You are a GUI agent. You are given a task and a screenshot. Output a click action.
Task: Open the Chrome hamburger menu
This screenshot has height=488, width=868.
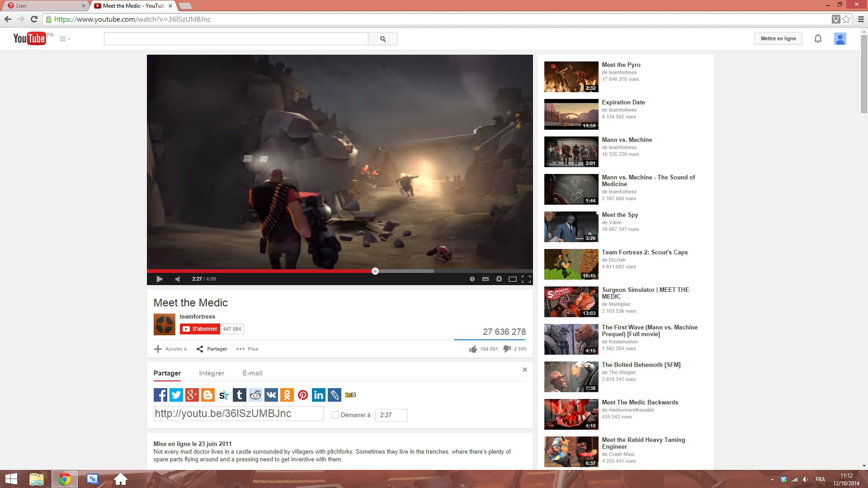(x=861, y=19)
